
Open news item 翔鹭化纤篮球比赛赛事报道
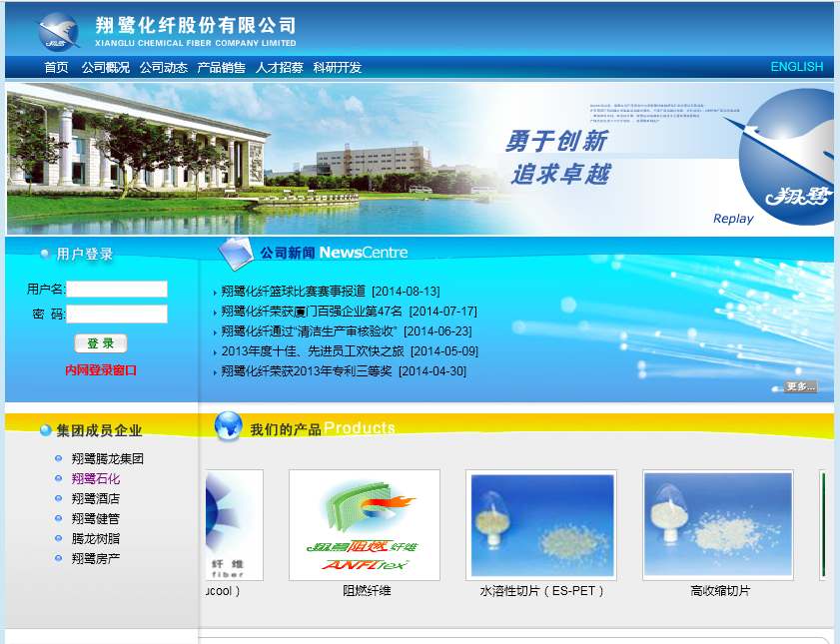pos(293,292)
